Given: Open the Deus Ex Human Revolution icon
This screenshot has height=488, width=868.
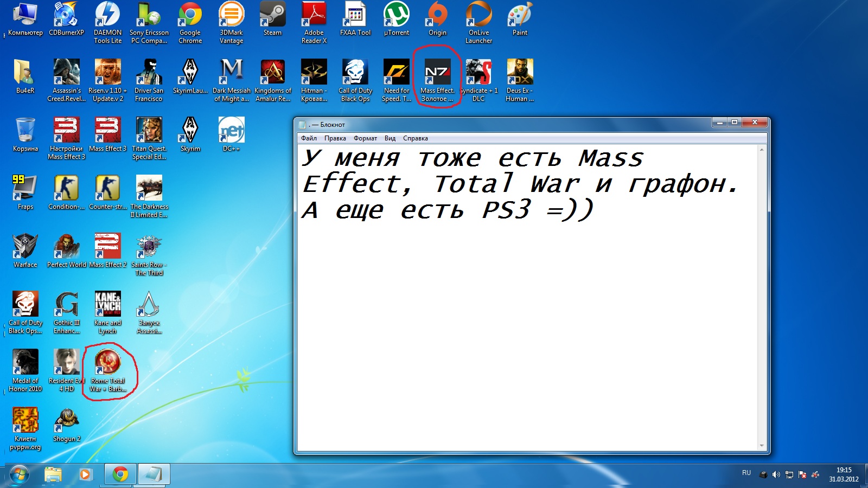Looking at the screenshot, I should click(520, 80).
